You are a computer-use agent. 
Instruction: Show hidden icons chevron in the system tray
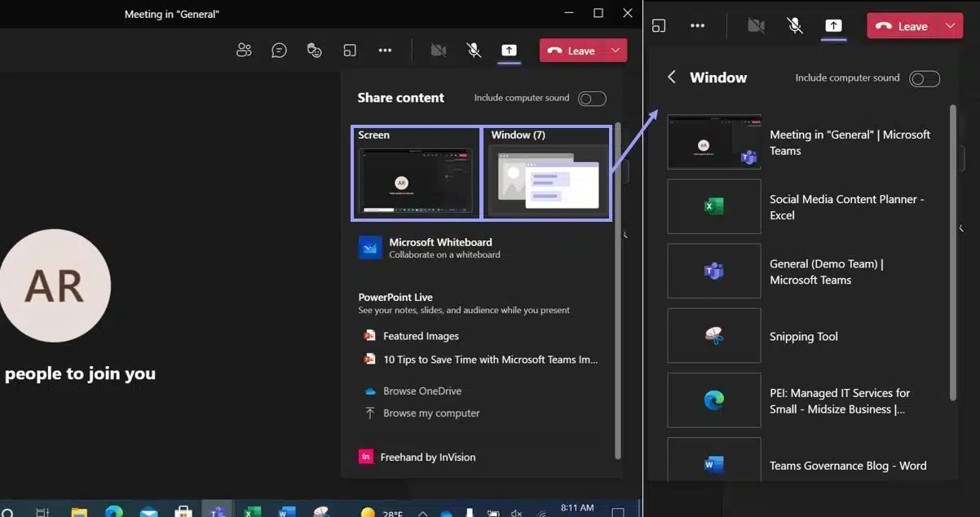(422, 514)
